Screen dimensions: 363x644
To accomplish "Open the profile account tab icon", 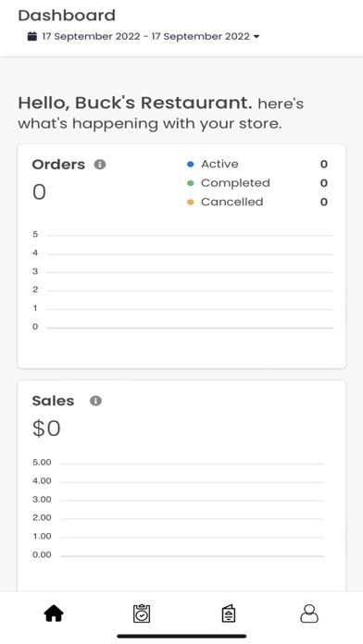I will coord(309,613).
